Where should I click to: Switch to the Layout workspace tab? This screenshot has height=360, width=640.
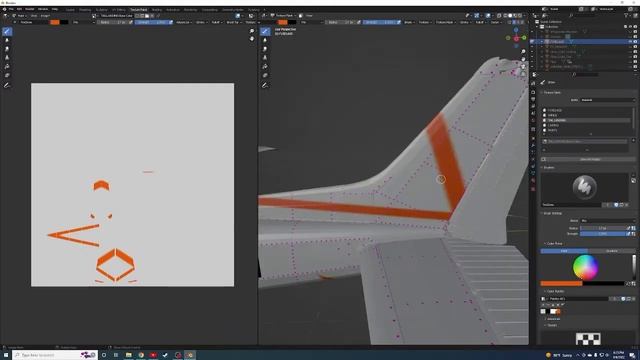(x=70, y=9)
